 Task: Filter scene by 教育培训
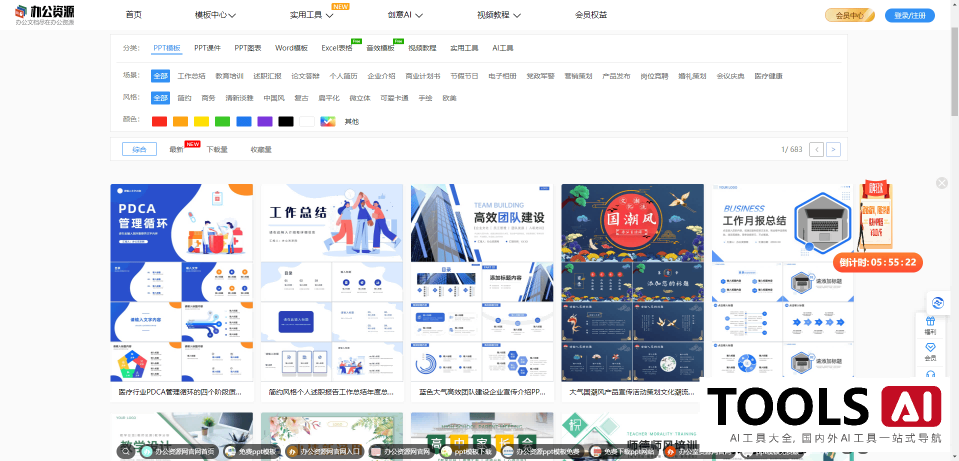pos(229,76)
